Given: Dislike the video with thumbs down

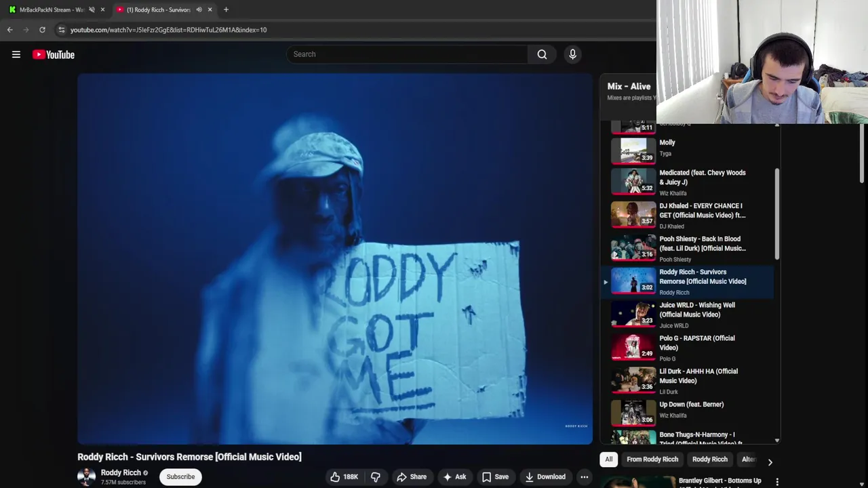Looking at the screenshot, I should click(x=376, y=477).
